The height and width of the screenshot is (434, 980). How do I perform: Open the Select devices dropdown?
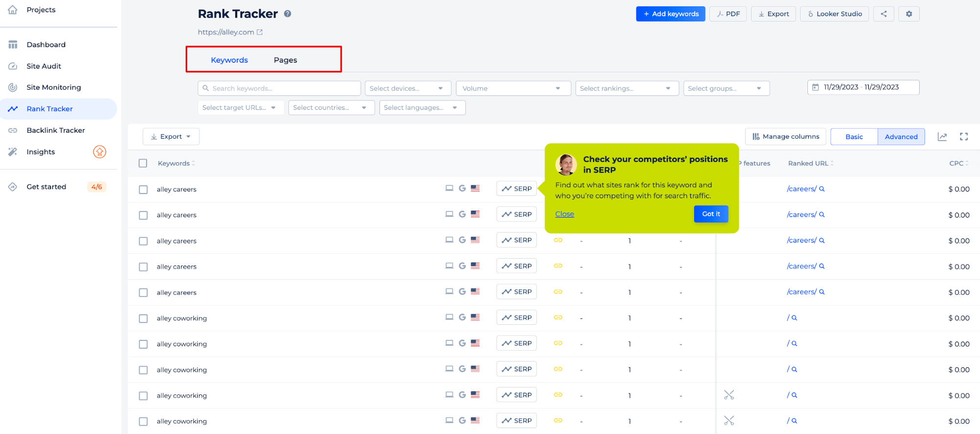[408, 88]
